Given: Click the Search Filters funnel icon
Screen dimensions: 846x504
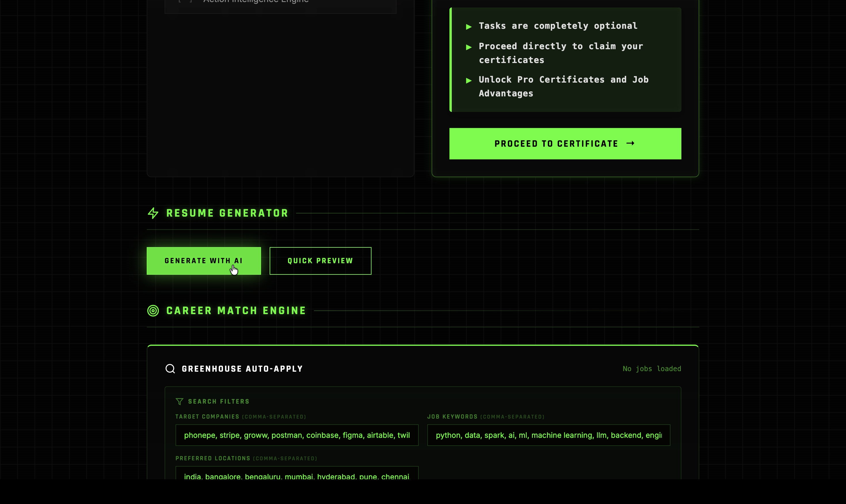Looking at the screenshot, I should click(179, 402).
